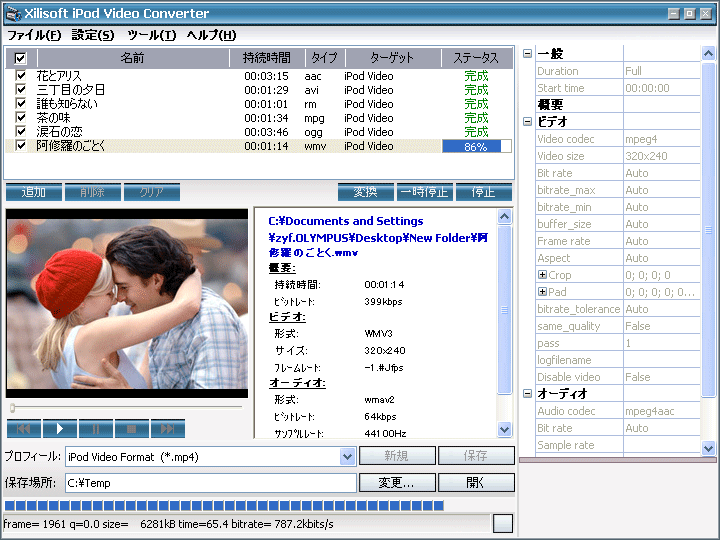
Task: Click the 一時停止 pause button
Action: pyautogui.click(x=425, y=192)
